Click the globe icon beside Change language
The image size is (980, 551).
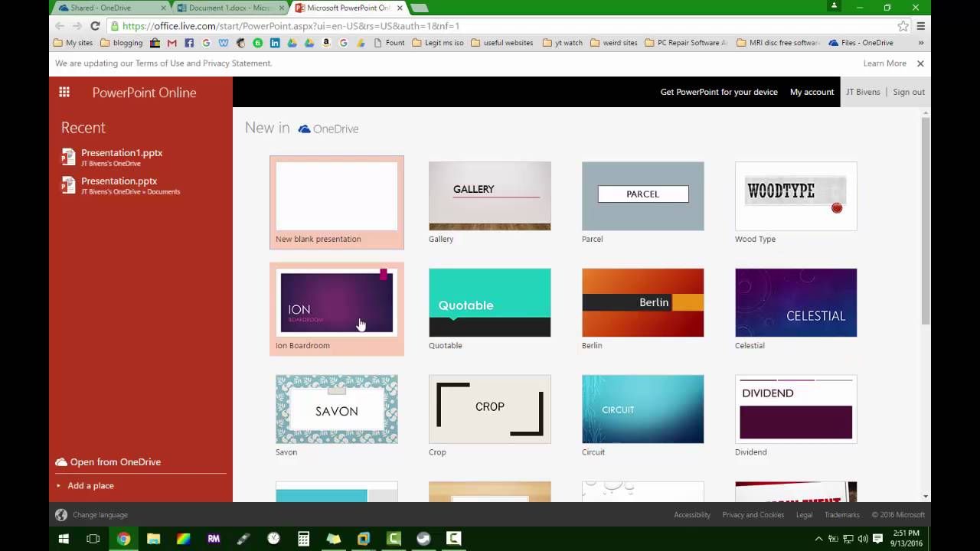(61, 515)
